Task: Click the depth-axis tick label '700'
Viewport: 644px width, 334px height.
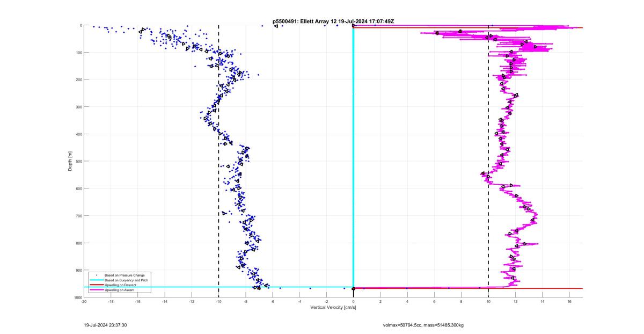Action: pos(78,216)
